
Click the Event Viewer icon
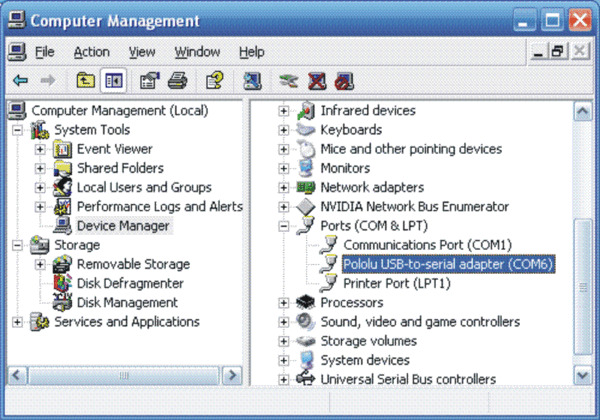[x=62, y=149]
